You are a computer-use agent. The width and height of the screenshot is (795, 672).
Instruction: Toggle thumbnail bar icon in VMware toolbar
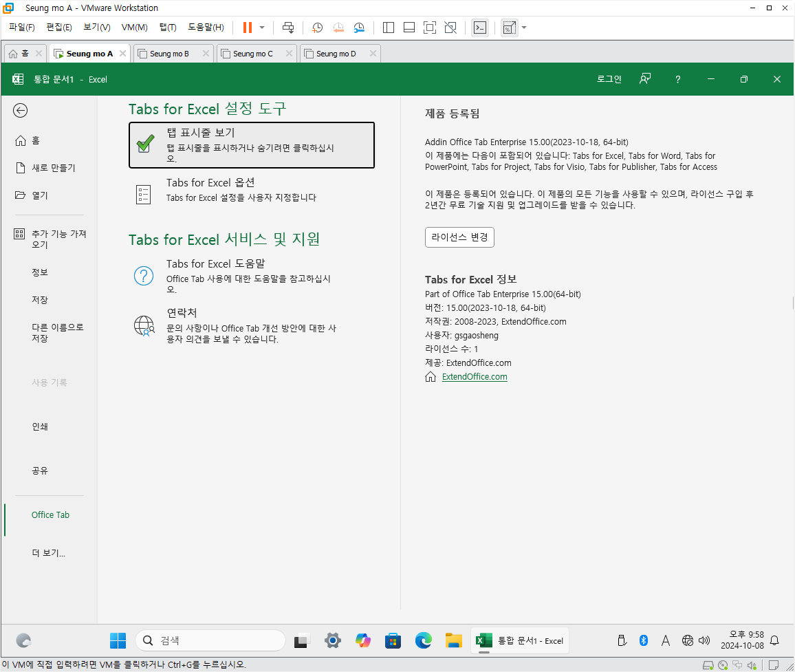409,28
